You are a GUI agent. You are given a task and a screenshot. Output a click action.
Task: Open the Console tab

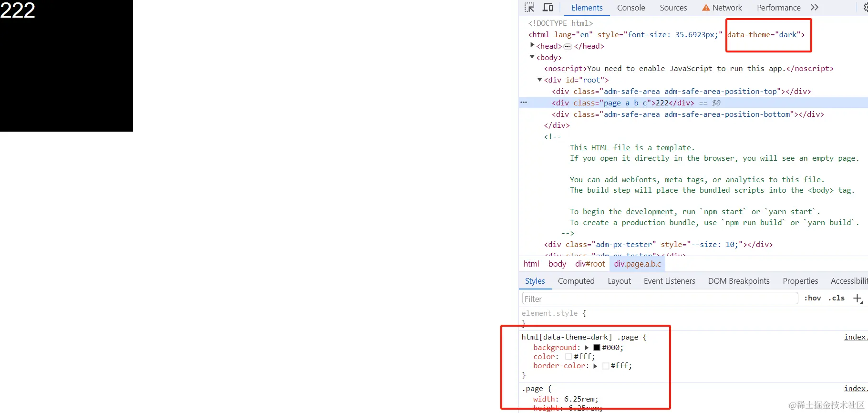[x=631, y=8]
